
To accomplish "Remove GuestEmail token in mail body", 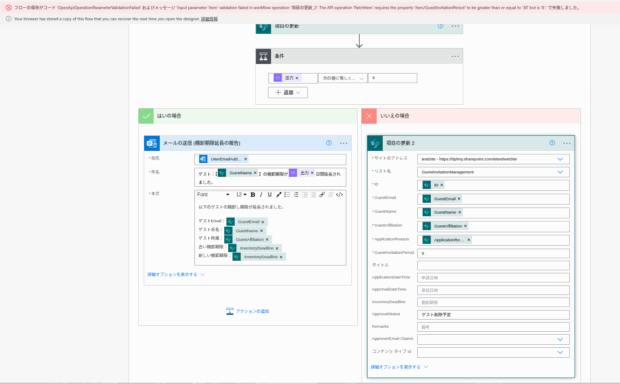I will pyautogui.click(x=263, y=222).
